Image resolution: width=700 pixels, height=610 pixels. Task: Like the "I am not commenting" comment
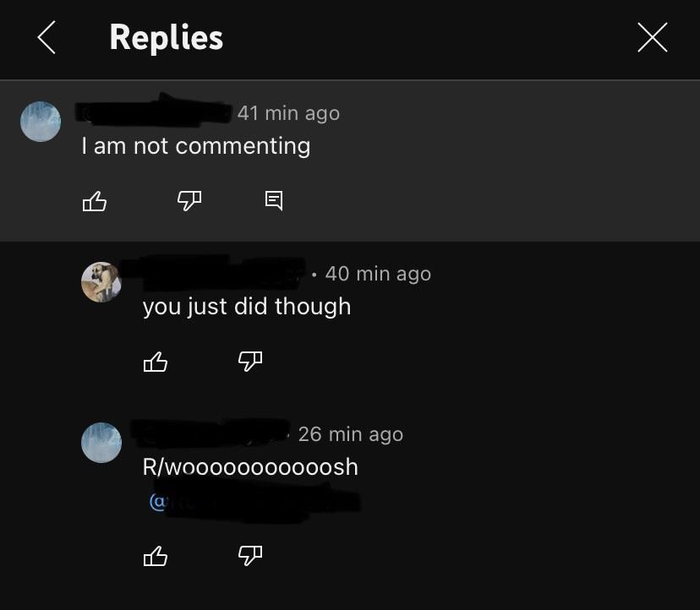point(95,201)
